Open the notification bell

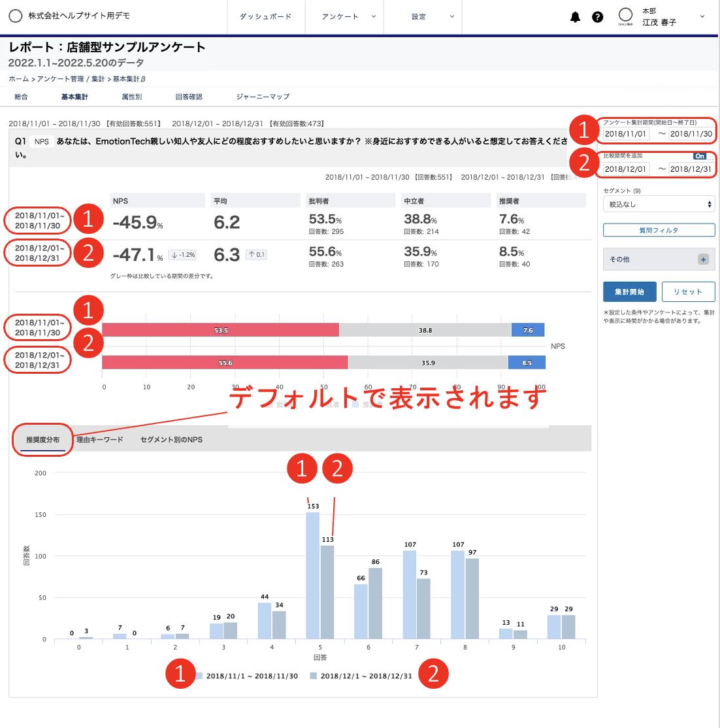point(576,17)
